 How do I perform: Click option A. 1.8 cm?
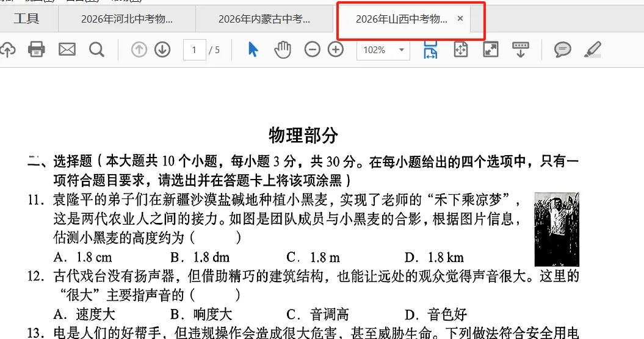[82, 257]
